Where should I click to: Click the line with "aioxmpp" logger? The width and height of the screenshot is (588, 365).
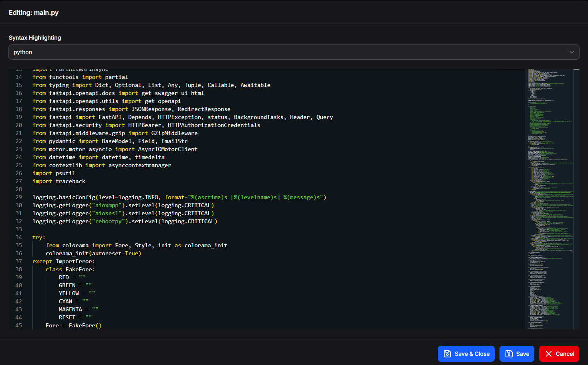click(123, 205)
